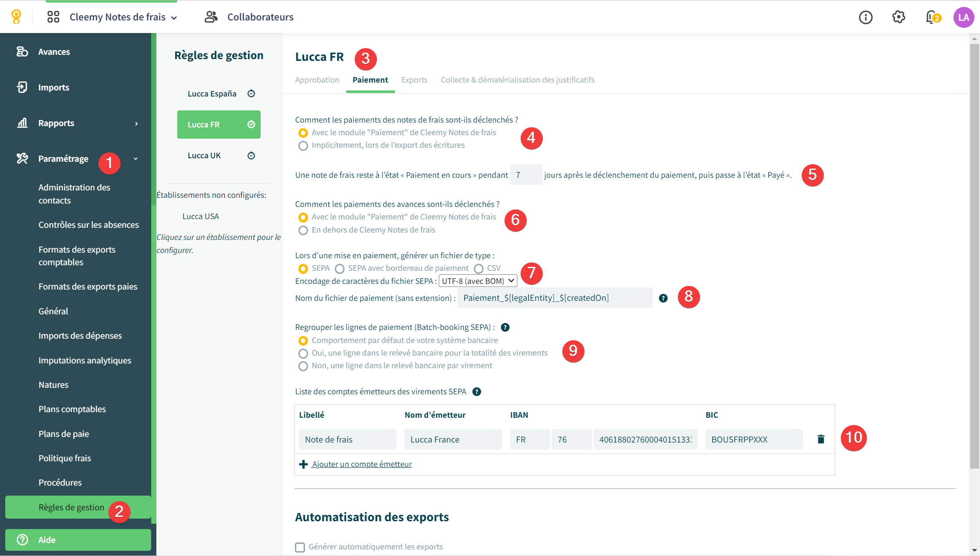Edit the BIC field BOUSFRPPXXX
The height and width of the screenshot is (556, 980).
coord(754,439)
